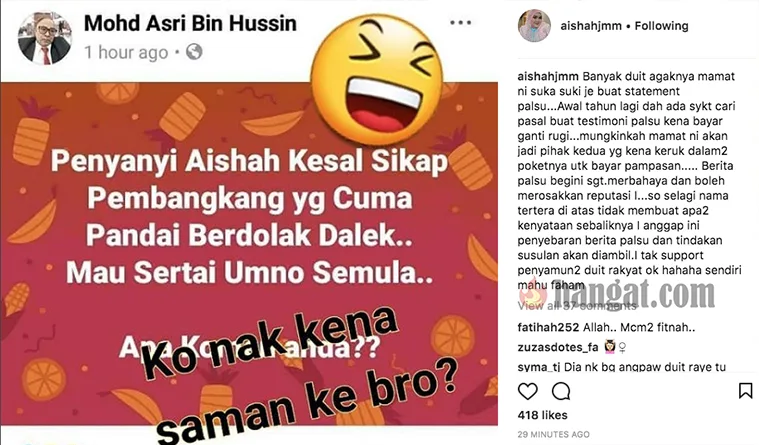This screenshot has height=445, width=759.
Task: Save the post with the bookmark icon
Action: point(745,391)
